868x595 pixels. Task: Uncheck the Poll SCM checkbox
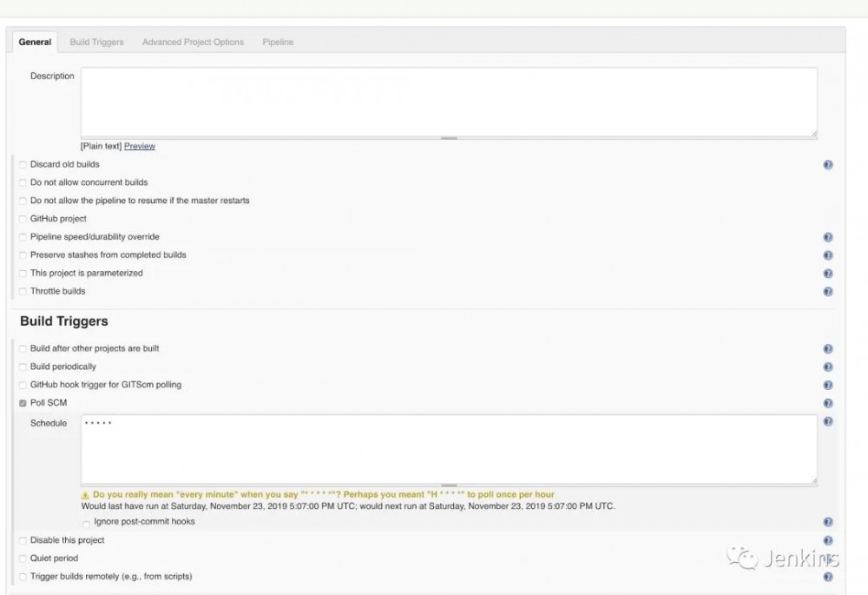point(23,403)
